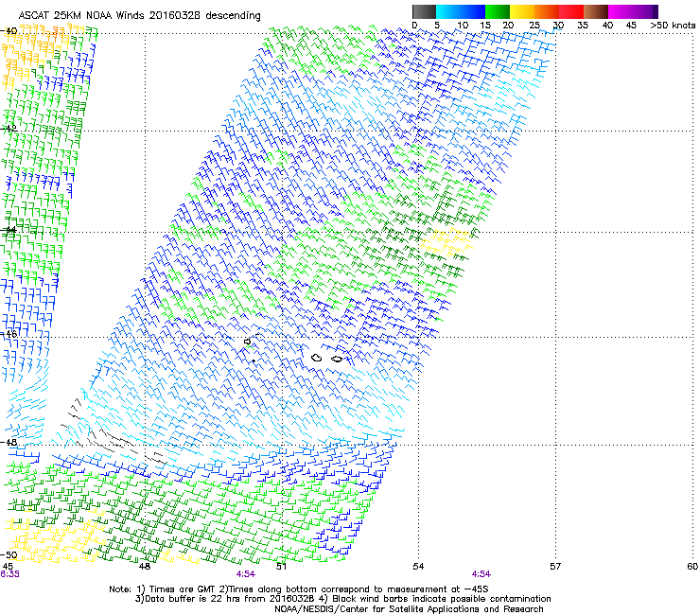Click the chart title 'ASCAT 25KM NOAA Winds 20160328 descending'
Screen dimensions: 700x615
coord(139,15)
